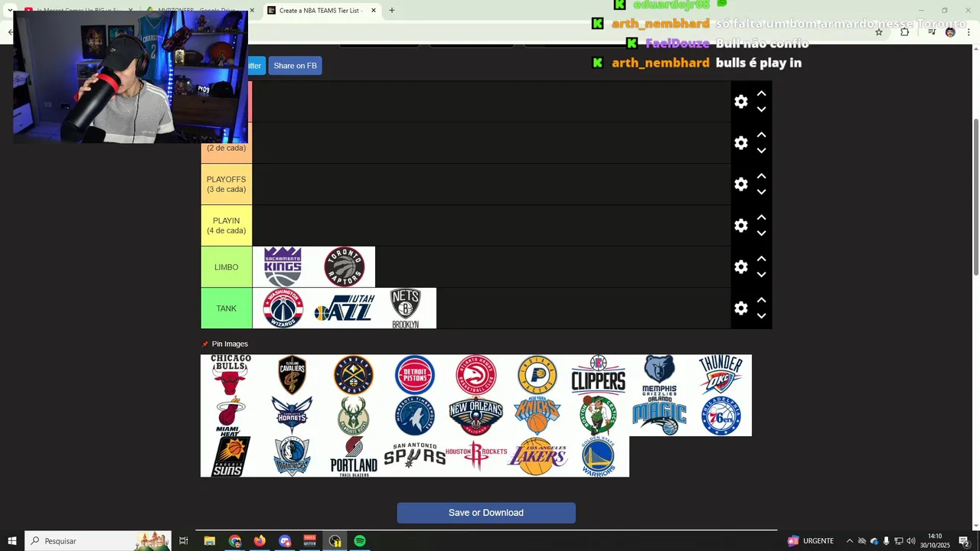The image size is (980, 551).
Task: Open settings gear for PLAYOFFS row
Action: coord(741,184)
